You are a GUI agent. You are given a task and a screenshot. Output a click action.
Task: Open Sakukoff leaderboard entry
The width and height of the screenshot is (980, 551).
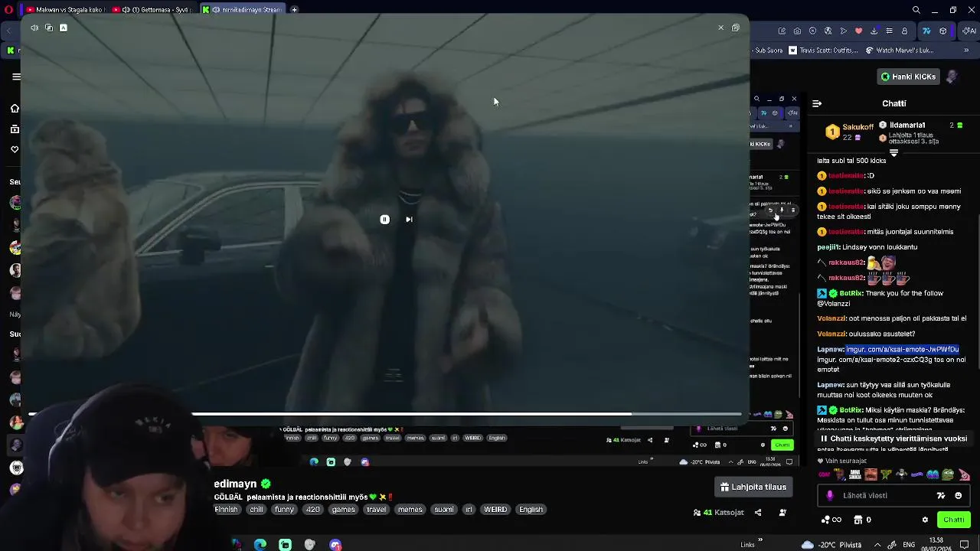(850, 132)
